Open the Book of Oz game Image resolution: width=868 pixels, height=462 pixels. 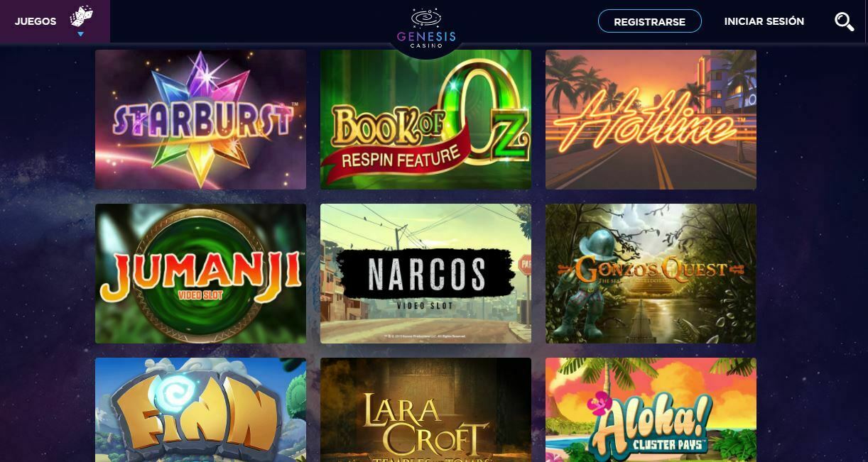[x=425, y=119]
